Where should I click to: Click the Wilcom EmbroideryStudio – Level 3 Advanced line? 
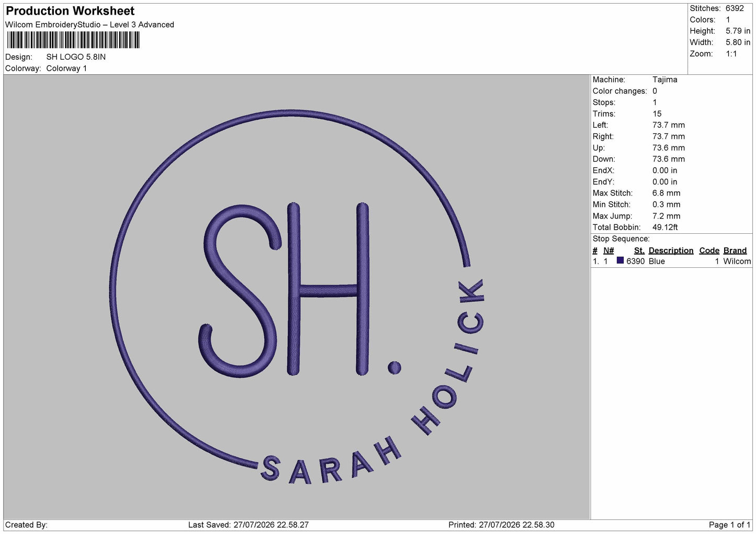(x=89, y=25)
